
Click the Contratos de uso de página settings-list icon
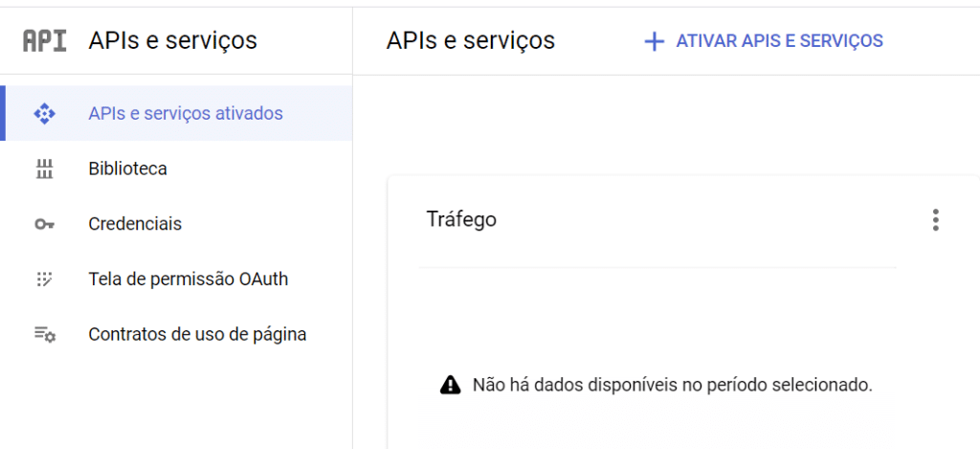(44, 335)
